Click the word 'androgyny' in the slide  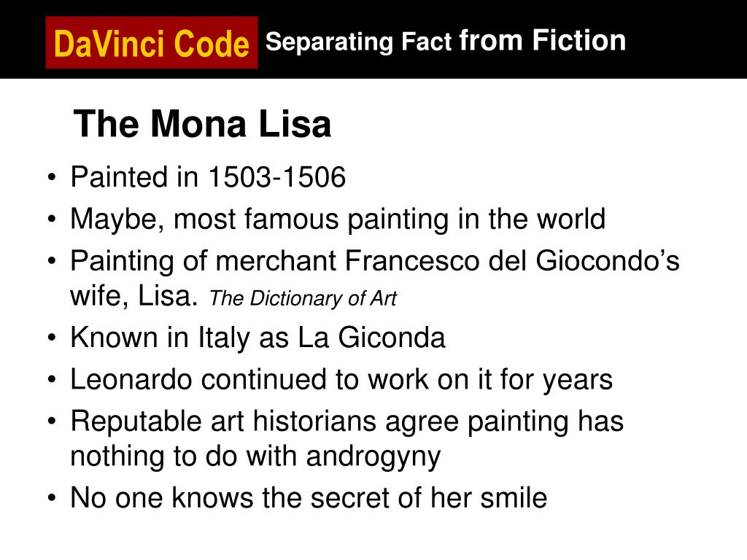pos(373,456)
